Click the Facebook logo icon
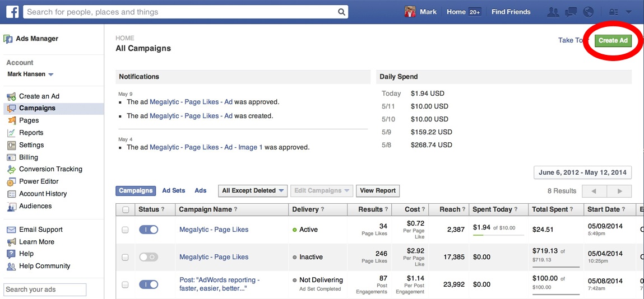Viewport: 644px width, 299px height. tap(12, 12)
